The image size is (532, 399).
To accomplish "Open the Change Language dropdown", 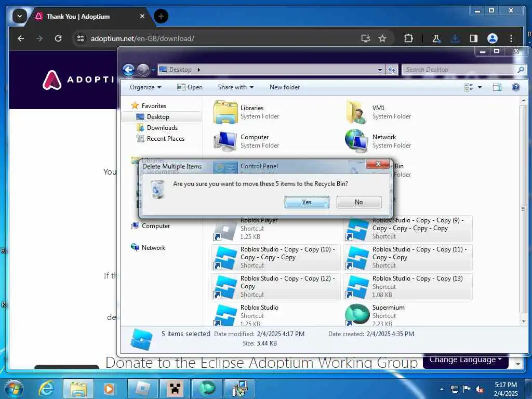I will [x=465, y=361].
